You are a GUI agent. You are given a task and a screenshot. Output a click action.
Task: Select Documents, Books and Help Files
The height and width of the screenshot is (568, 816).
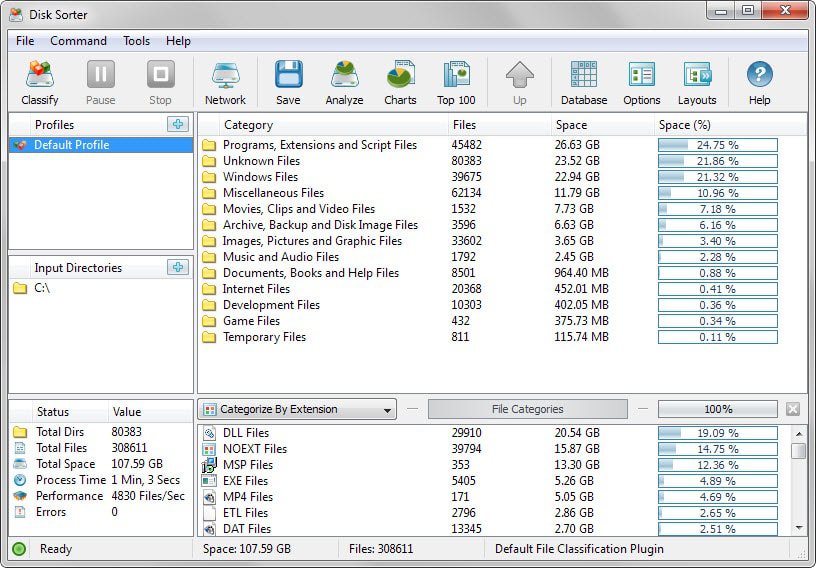point(502,273)
